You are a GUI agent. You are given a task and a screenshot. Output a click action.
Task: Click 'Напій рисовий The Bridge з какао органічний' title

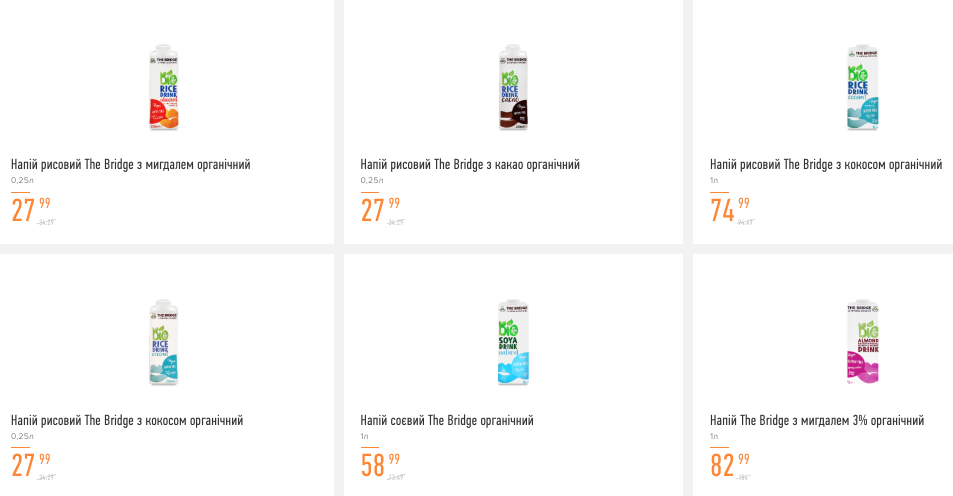coord(470,164)
